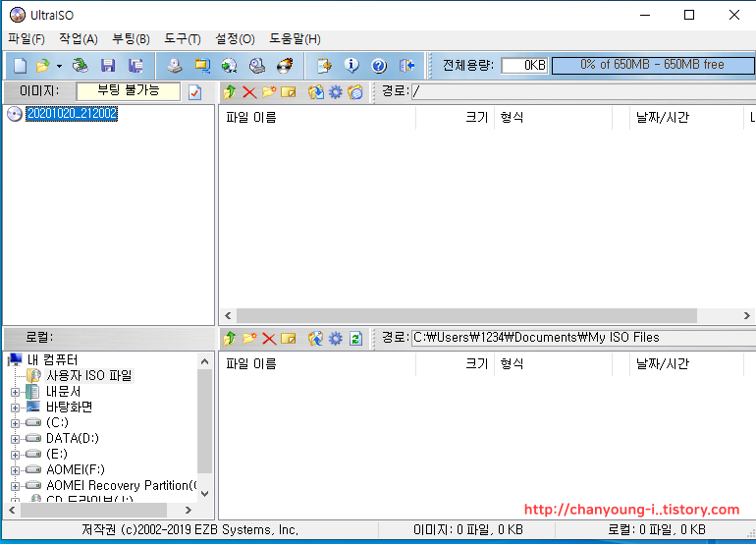Sort local list by 형식 column

553,363
